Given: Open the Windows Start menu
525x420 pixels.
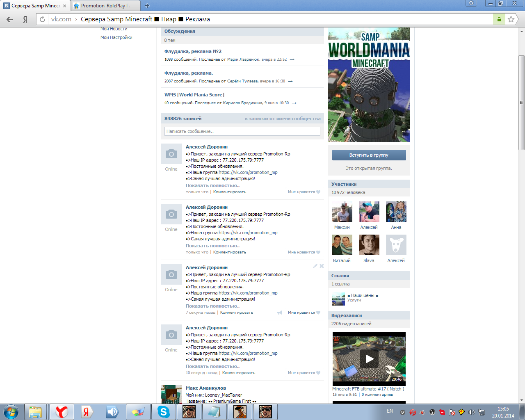Looking at the screenshot, I should (11, 412).
